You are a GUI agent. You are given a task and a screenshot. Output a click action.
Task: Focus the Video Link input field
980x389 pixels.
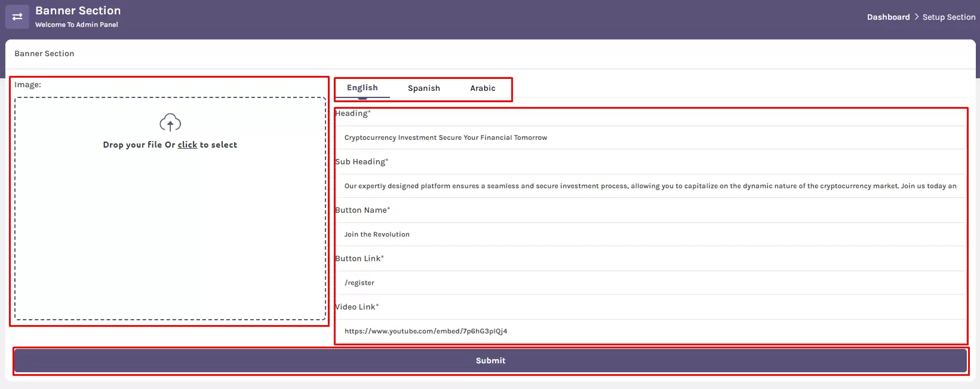pos(650,331)
